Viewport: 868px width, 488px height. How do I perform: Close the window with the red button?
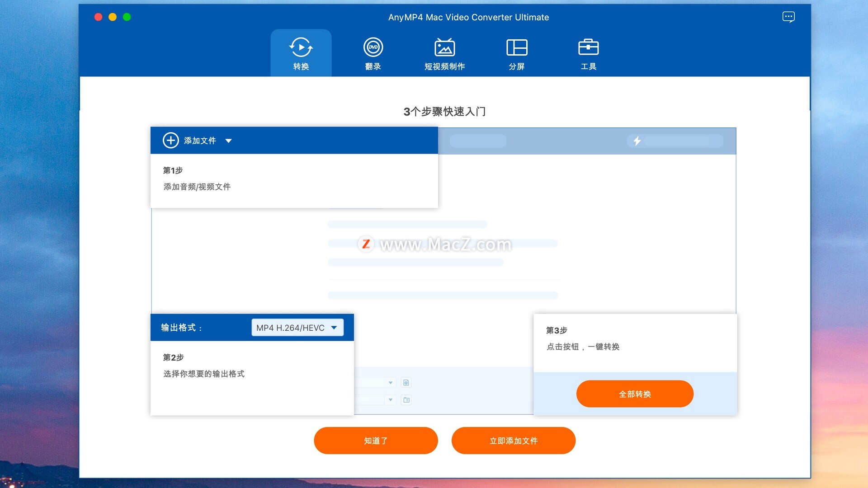click(98, 17)
